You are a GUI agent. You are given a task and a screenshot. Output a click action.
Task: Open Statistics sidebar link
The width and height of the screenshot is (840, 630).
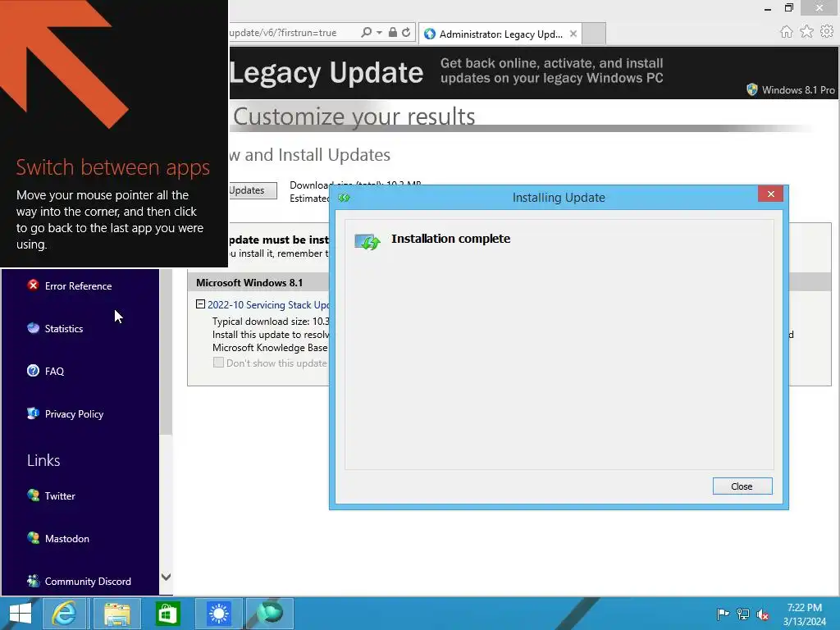(64, 328)
